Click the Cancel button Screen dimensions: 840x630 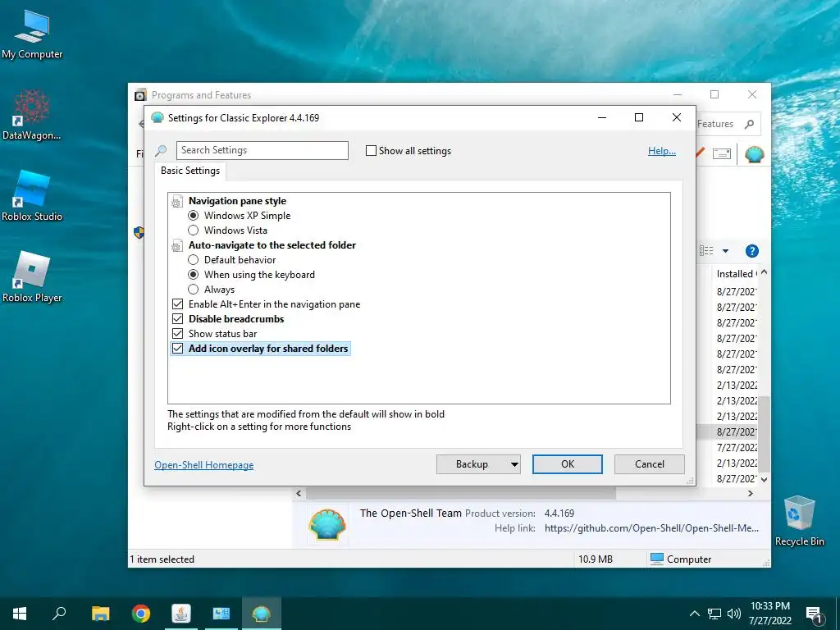(650, 464)
